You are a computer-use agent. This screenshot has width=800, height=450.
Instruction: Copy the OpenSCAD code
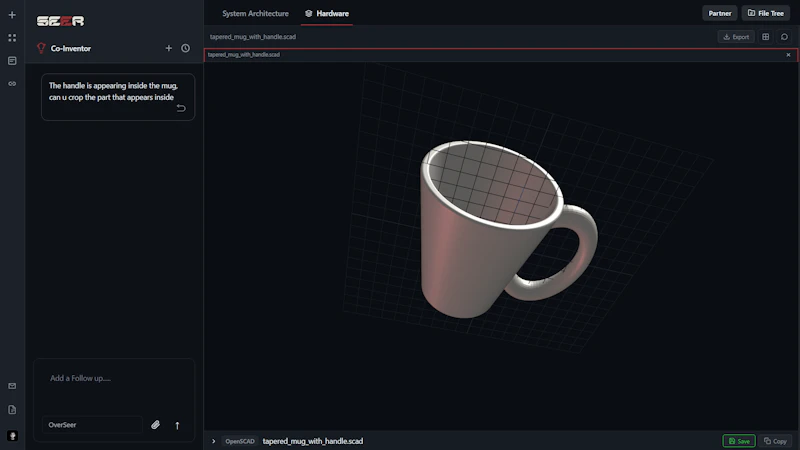tap(775, 441)
